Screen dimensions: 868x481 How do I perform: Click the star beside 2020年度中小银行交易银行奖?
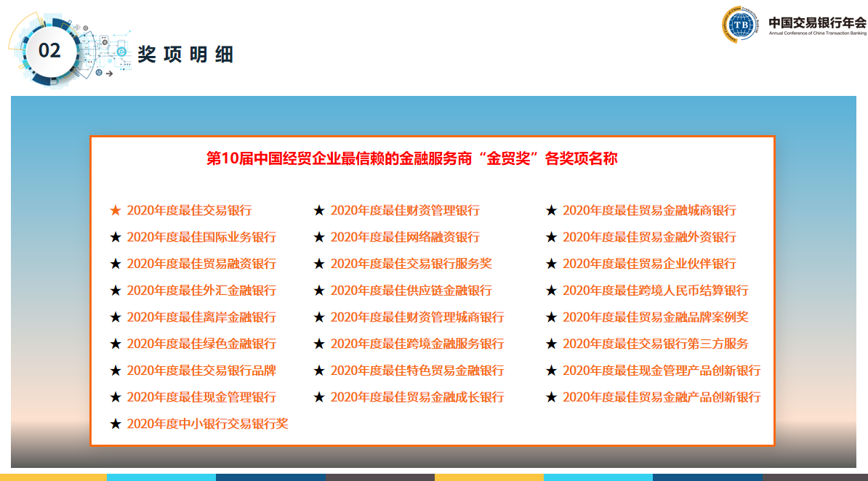point(116,424)
